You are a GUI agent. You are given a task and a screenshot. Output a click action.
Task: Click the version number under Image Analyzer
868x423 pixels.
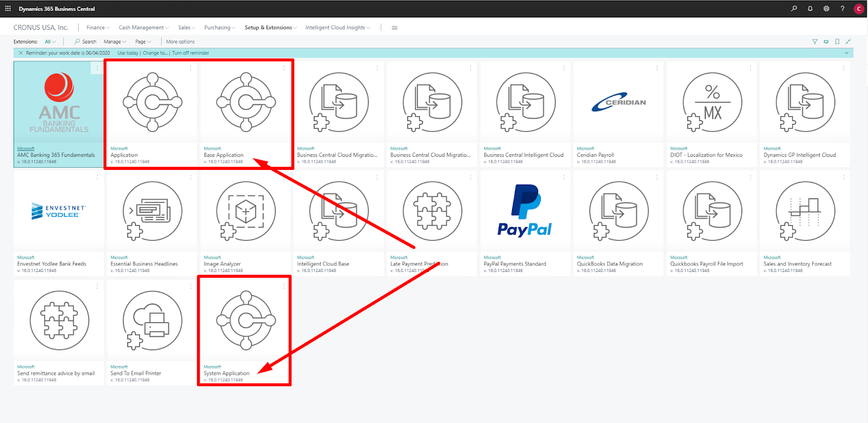224,270
